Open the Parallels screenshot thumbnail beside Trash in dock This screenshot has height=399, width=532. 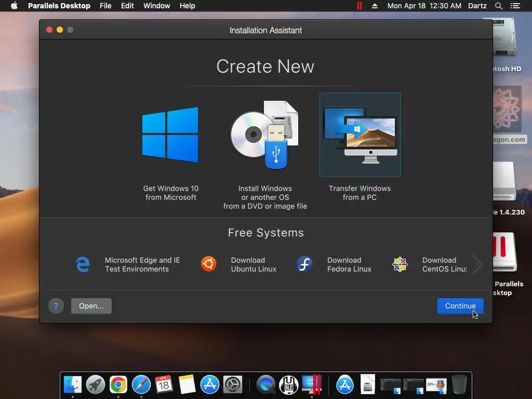point(436,385)
